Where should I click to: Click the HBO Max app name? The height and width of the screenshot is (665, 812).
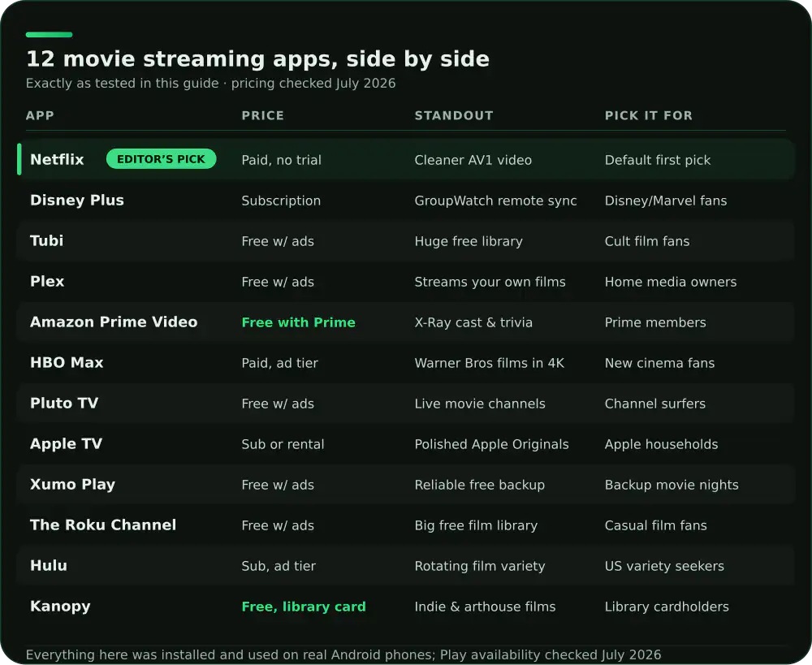[x=67, y=362]
